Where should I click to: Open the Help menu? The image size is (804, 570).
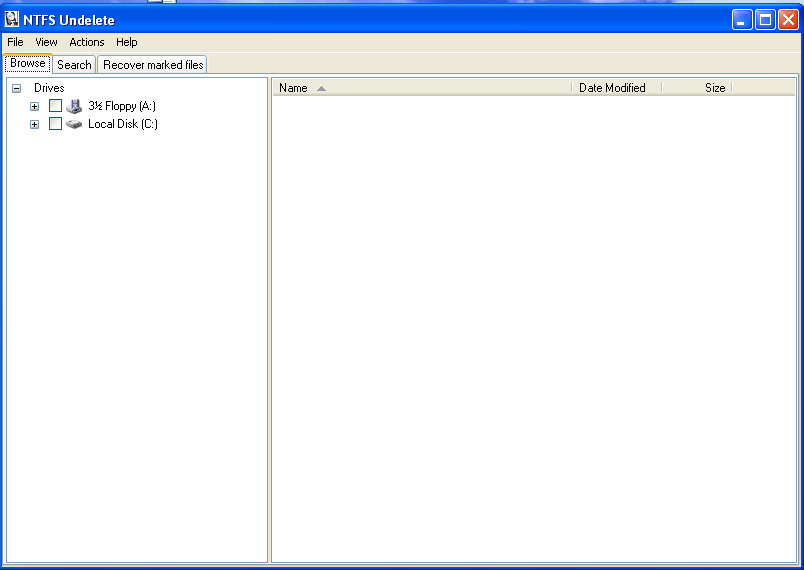pyautogui.click(x=126, y=42)
